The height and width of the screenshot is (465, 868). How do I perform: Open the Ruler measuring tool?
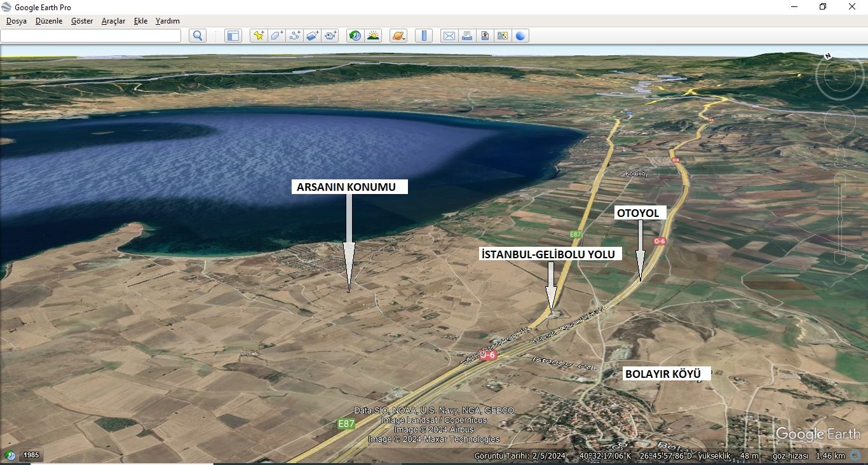tap(424, 36)
